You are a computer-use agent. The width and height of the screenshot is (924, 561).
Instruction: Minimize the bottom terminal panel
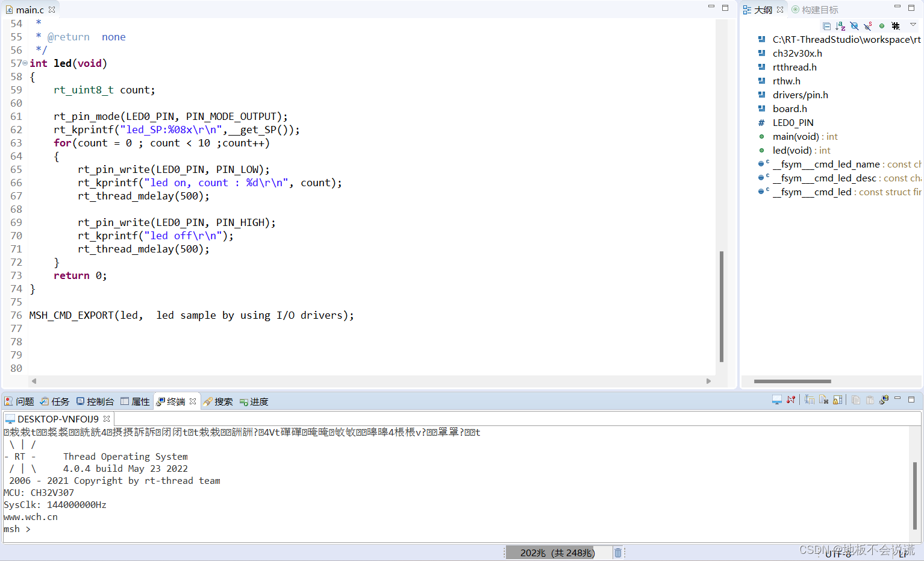click(x=897, y=399)
